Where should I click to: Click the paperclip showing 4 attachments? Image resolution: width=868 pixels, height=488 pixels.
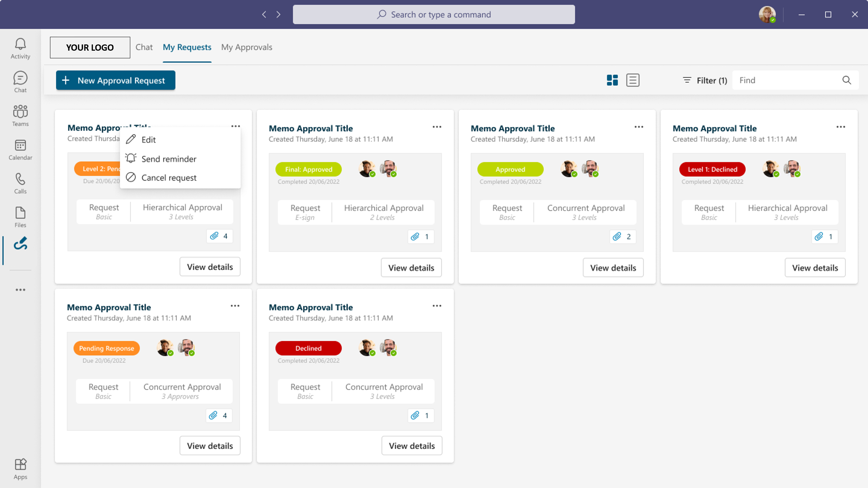tap(219, 236)
